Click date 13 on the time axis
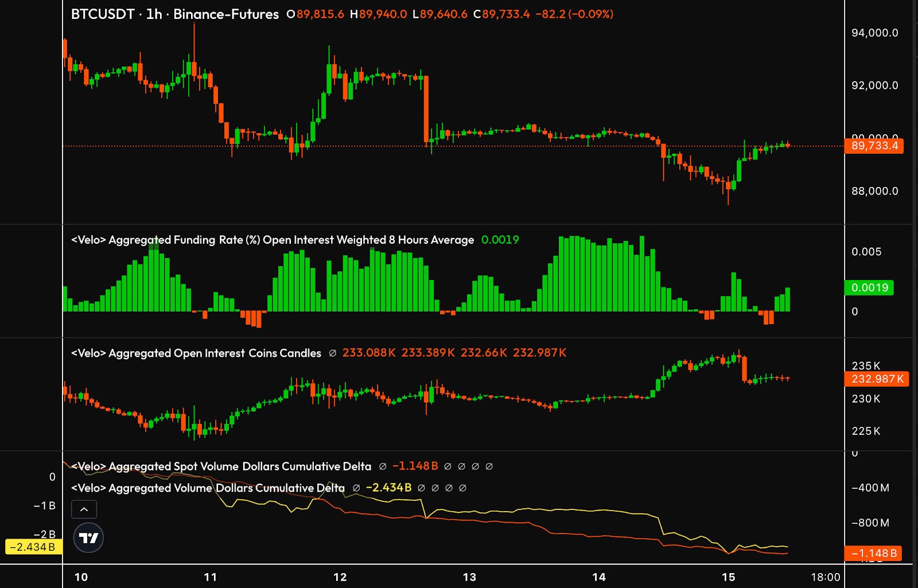The image size is (918, 588). pyautogui.click(x=469, y=577)
